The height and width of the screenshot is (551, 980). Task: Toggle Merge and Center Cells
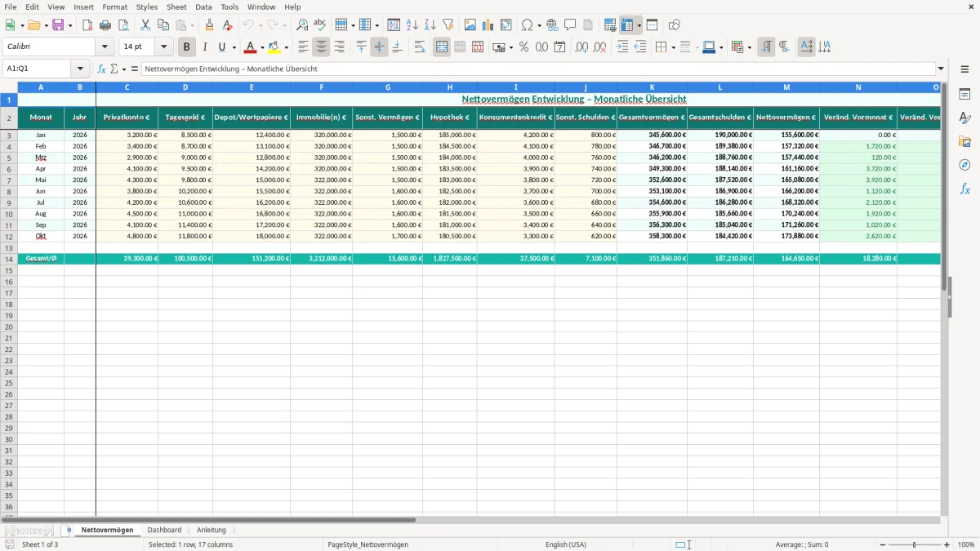pyautogui.click(x=442, y=47)
